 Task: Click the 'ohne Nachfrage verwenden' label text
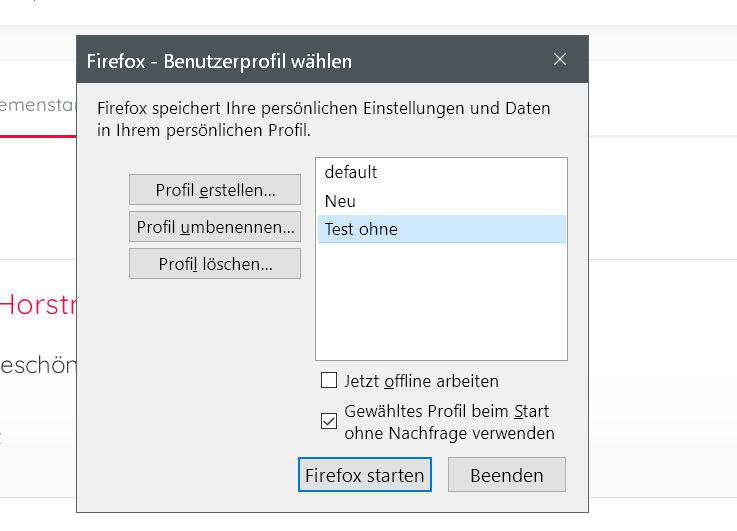[x=449, y=433]
